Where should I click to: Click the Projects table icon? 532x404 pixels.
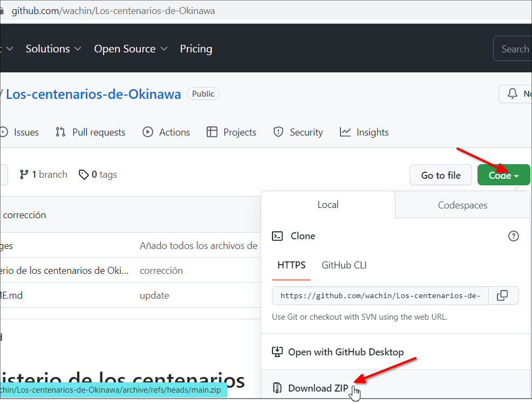pos(212,132)
